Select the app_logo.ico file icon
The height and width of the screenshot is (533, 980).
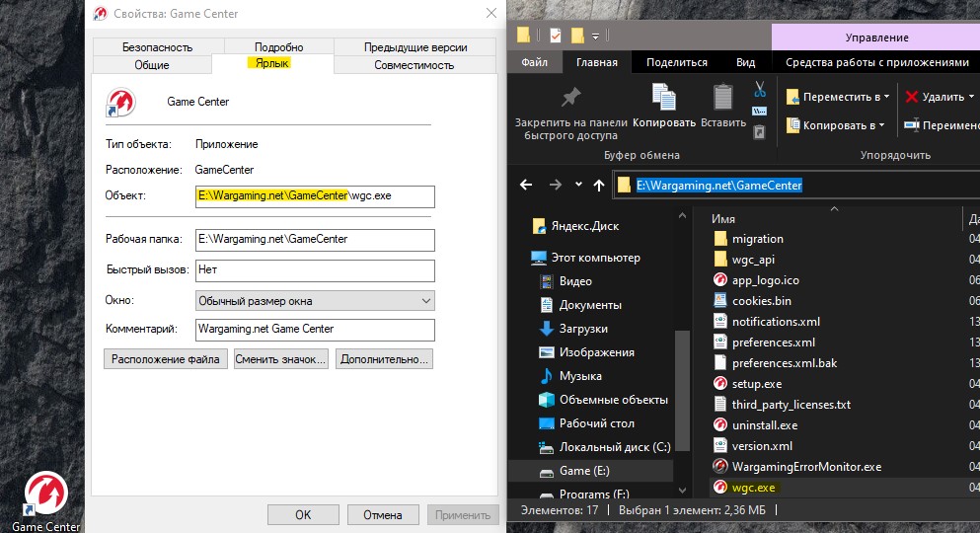pyautogui.click(x=720, y=280)
